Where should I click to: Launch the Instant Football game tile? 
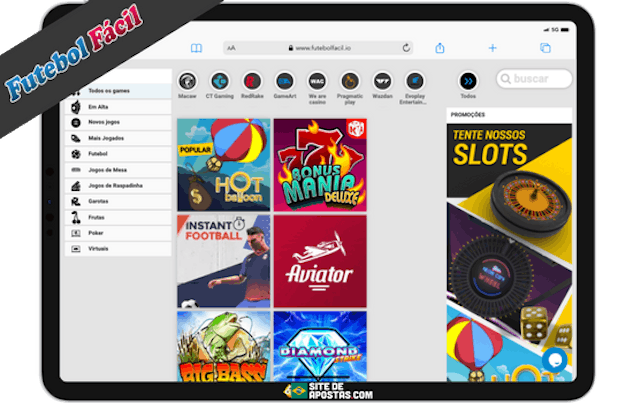(223, 261)
